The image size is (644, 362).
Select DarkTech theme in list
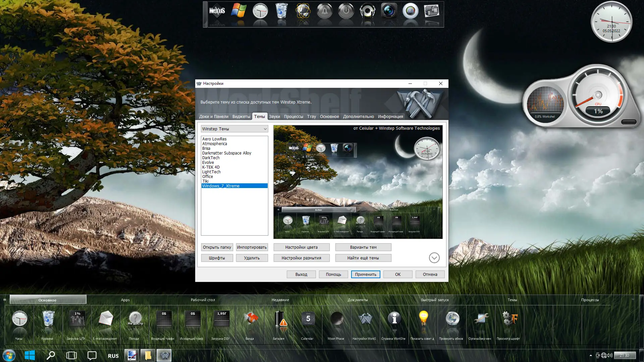(211, 158)
